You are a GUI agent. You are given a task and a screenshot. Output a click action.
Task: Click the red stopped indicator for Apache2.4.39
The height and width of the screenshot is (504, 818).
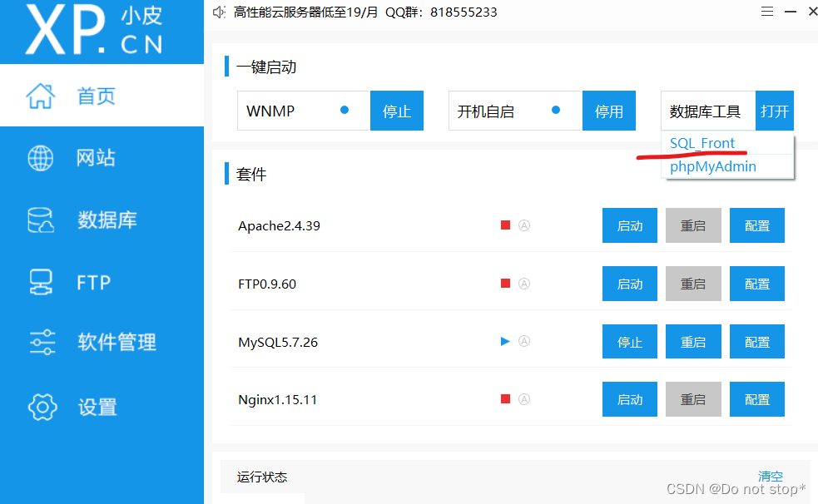505,225
